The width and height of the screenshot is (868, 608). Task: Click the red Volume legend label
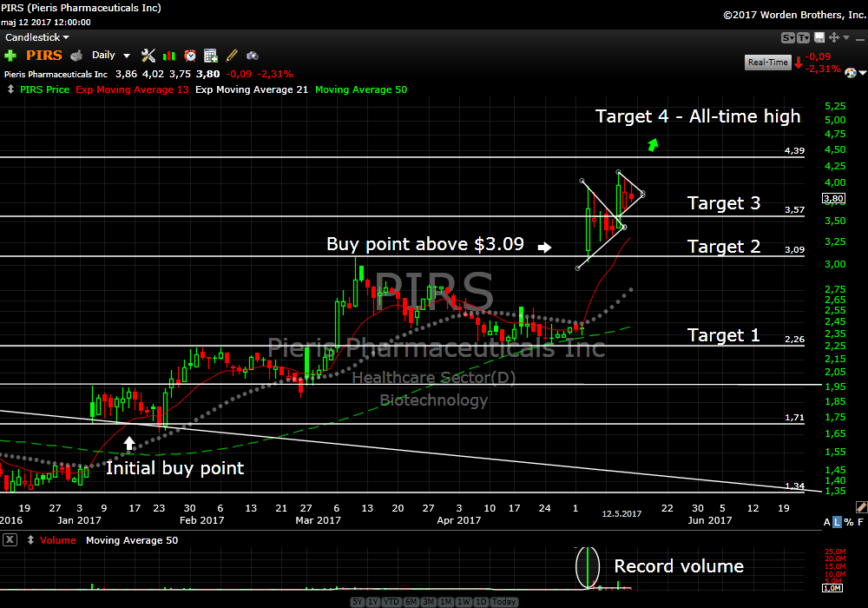(x=57, y=540)
